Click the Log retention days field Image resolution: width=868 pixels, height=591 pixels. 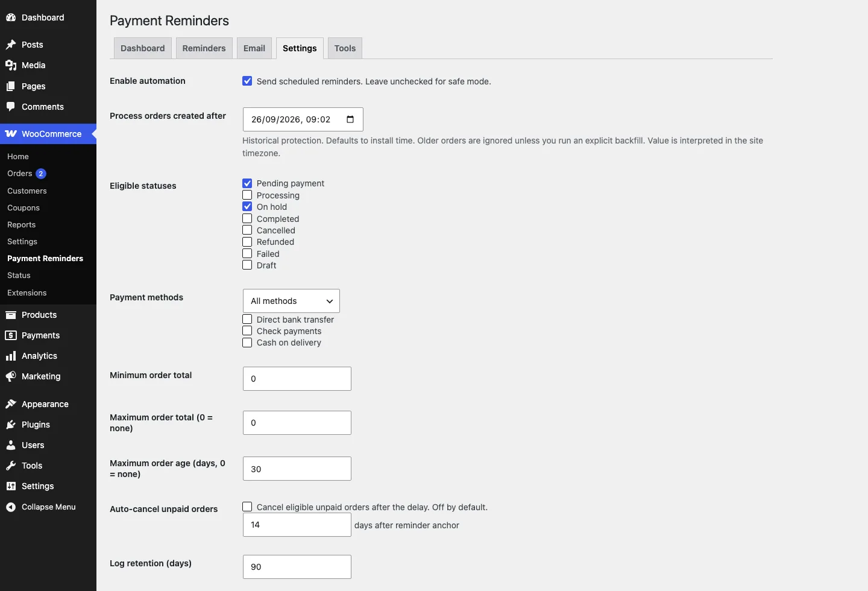[x=297, y=567]
